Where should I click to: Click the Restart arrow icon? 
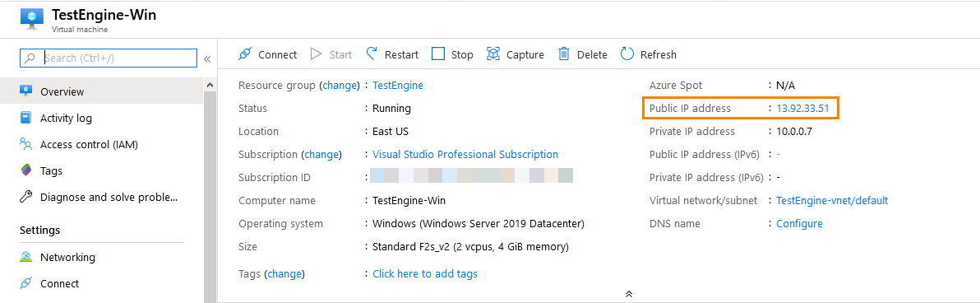(372, 54)
